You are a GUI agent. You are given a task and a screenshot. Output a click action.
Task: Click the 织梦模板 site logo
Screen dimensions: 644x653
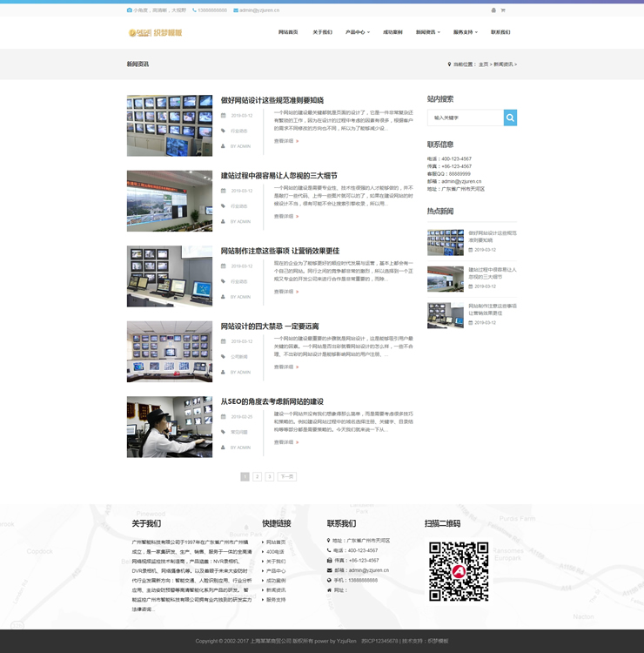click(x=155, y=32)
